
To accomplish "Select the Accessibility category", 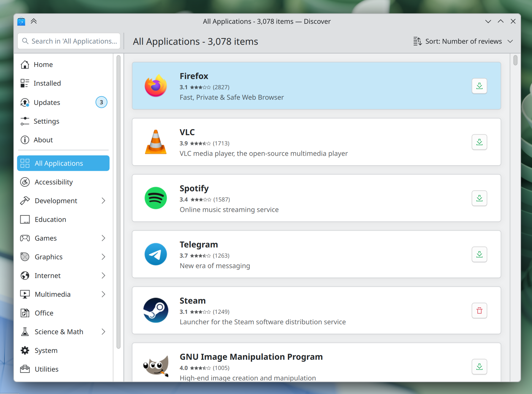I will (54, 182).
